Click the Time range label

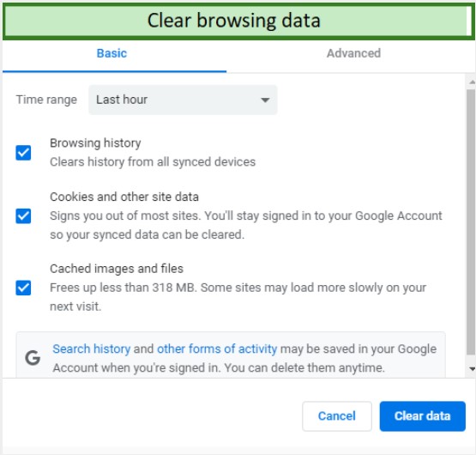pyautogui.click(x=46, y=100)
